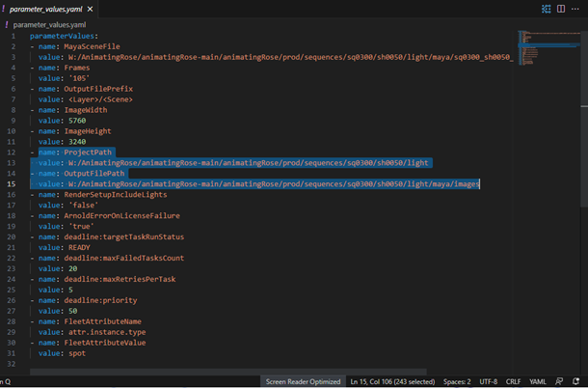
Task: Click line number 20 in the gutter
Action: [10, 236]
